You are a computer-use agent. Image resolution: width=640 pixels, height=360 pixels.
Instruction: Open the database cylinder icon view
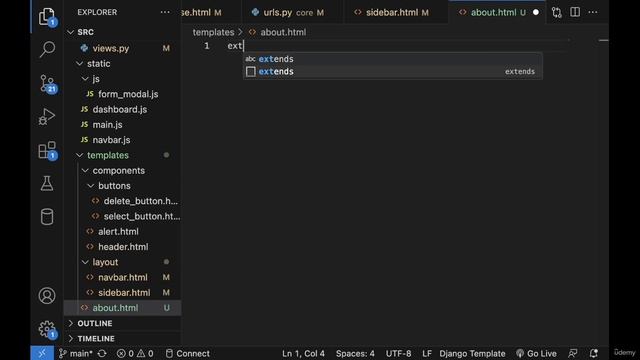tap(47, 217)
